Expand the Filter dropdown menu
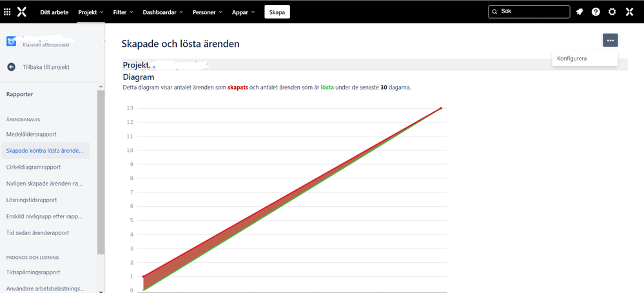 click(x=123, y=12)
